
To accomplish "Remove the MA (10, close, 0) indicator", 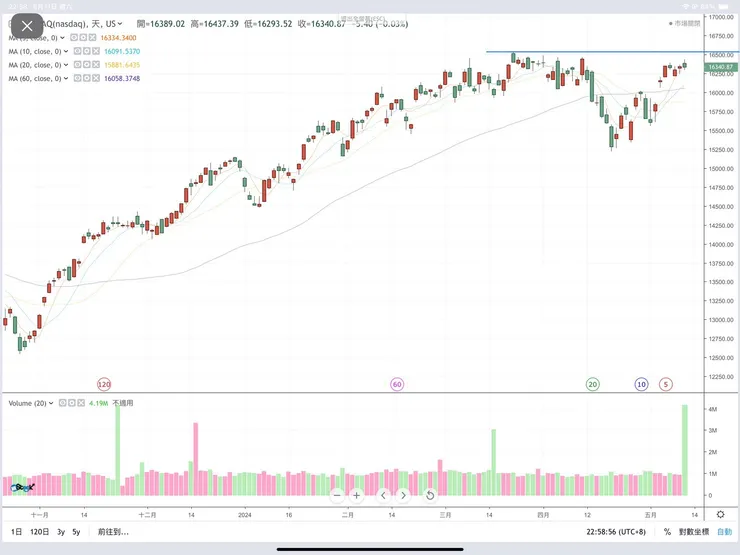I will [x=96, y=51].
